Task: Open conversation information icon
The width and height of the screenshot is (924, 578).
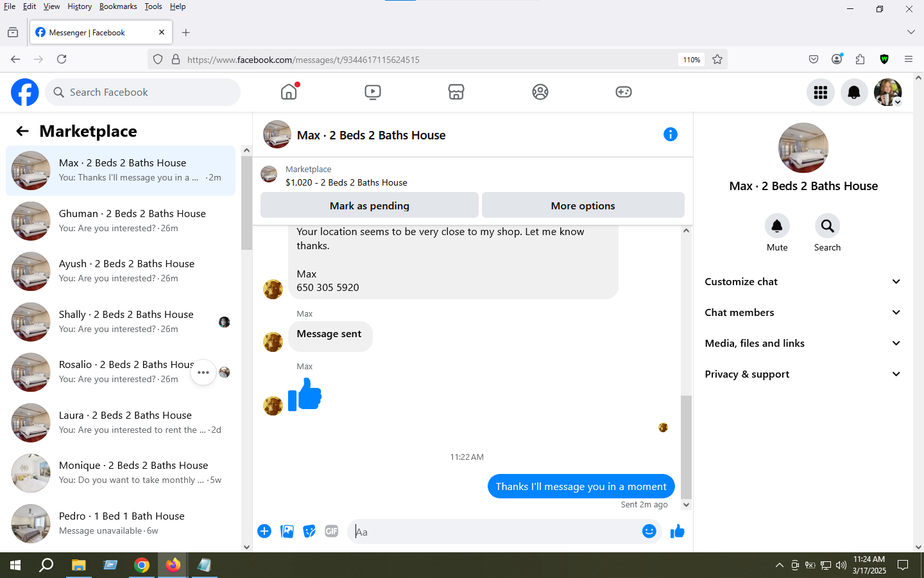Action: [x=671, y=134]
